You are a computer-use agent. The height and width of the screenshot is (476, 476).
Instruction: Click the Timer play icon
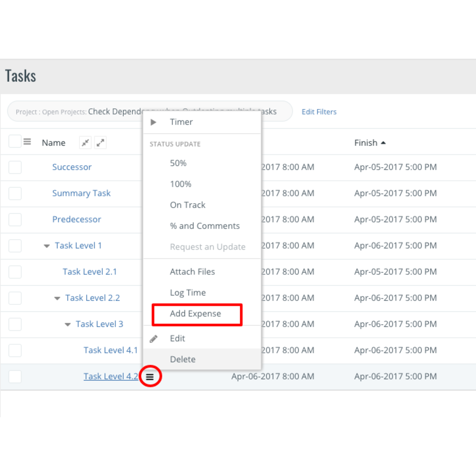[x=153, y=122]
